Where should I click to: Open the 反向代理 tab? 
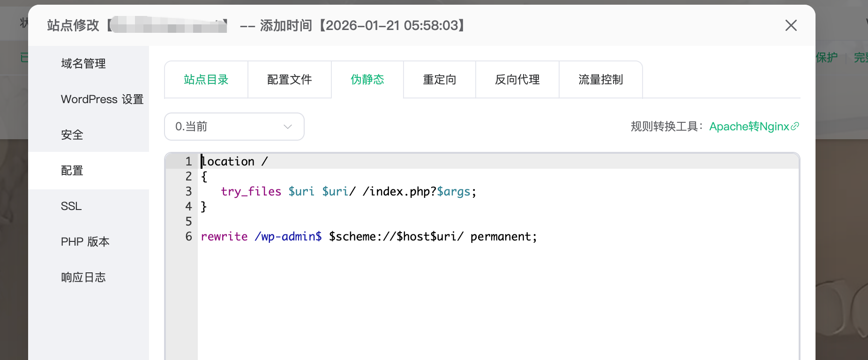tap(517, 80)
